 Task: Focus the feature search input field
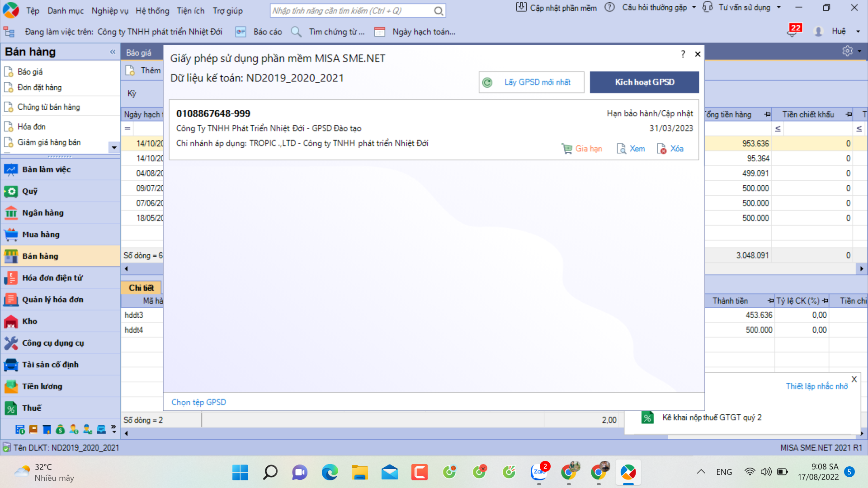point(352,11)
